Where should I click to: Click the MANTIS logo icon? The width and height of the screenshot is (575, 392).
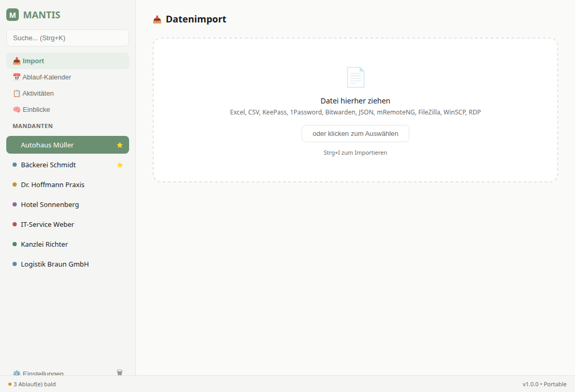[x=13, y=16]
